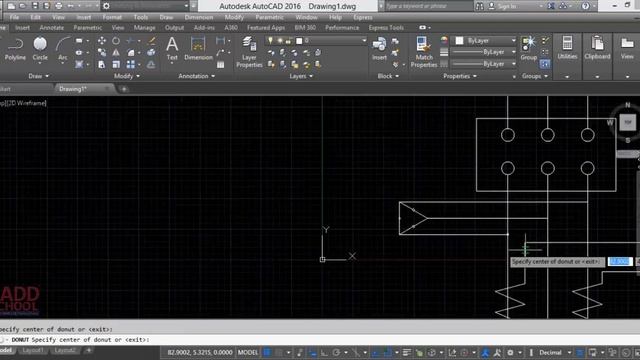Click the Rectangle tool in Draw panel

tap(79, 40)
